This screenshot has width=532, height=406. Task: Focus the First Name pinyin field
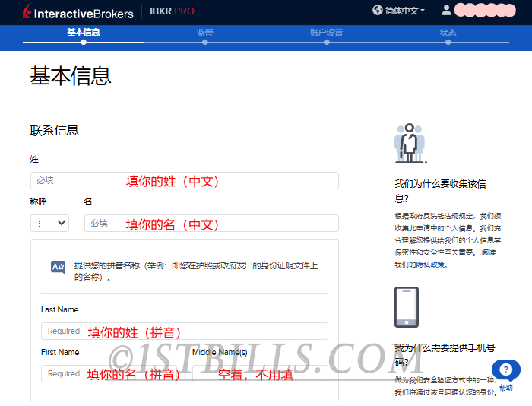tap(112, 373)
